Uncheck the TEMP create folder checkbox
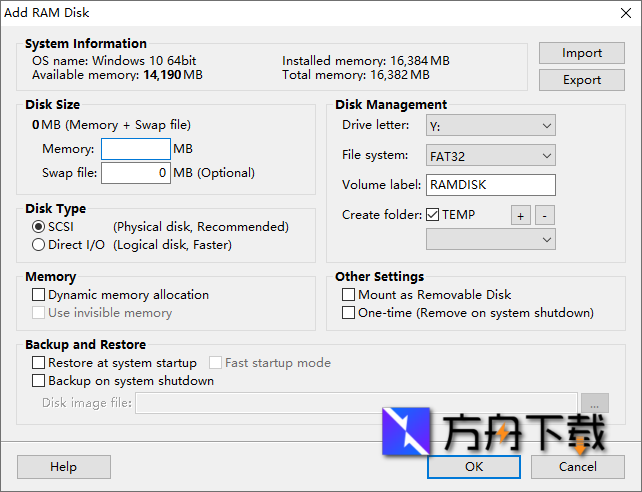Viewport: 642px width, 492px height. (x=433, y=215)
